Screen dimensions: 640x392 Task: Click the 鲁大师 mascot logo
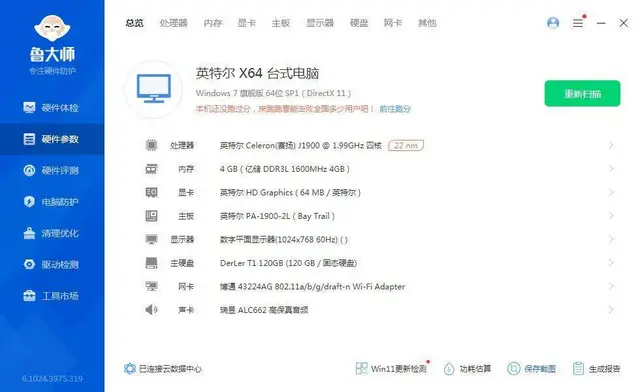pos(52,29)
